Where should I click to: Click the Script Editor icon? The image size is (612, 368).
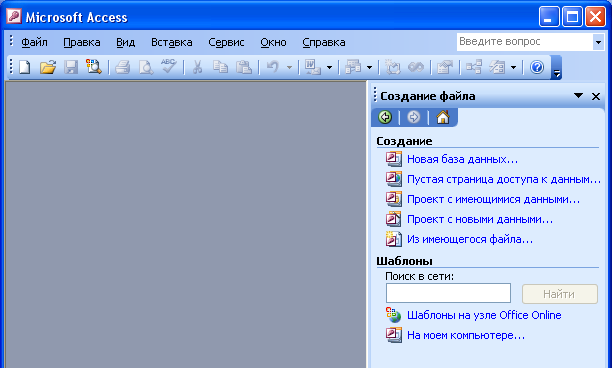(x=416, y=67)
